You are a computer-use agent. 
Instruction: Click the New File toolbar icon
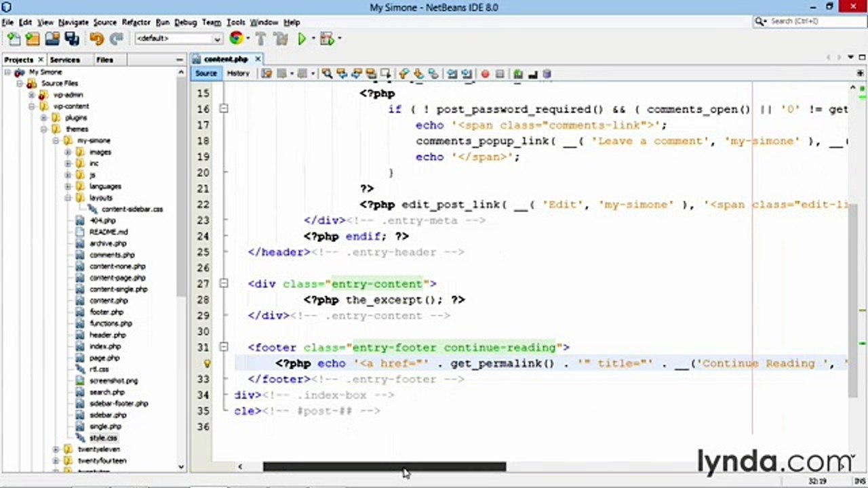click(14, 39)
